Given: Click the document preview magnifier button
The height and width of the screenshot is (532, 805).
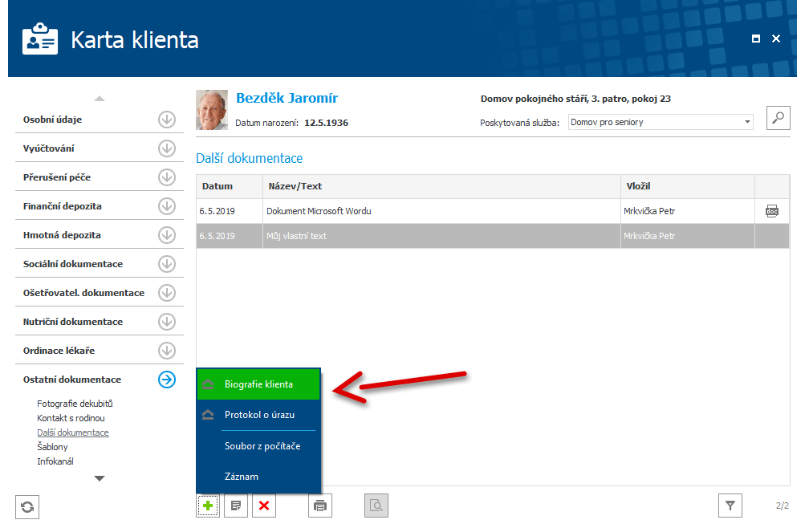Looking at the screenshot, I should [376, 506].
